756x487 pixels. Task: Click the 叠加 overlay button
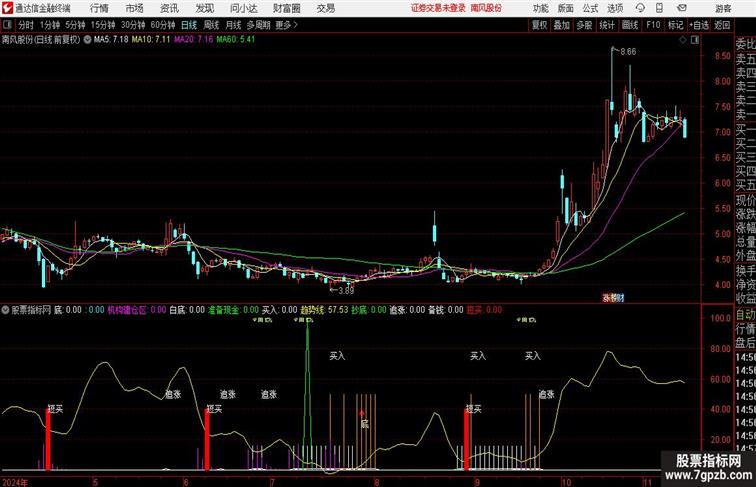(x=562, y=25)
